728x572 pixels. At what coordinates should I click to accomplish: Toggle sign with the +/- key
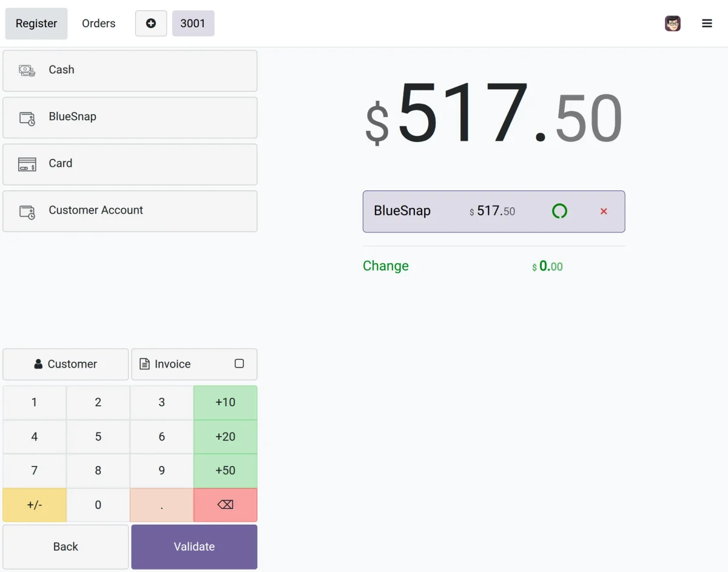35,505
